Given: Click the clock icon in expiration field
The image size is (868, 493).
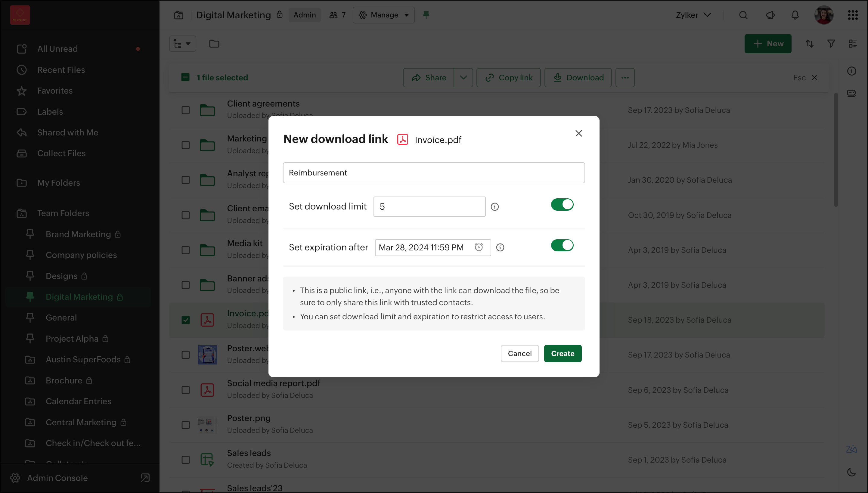Looking at the screenshot, I should click(x=478, y=247).
